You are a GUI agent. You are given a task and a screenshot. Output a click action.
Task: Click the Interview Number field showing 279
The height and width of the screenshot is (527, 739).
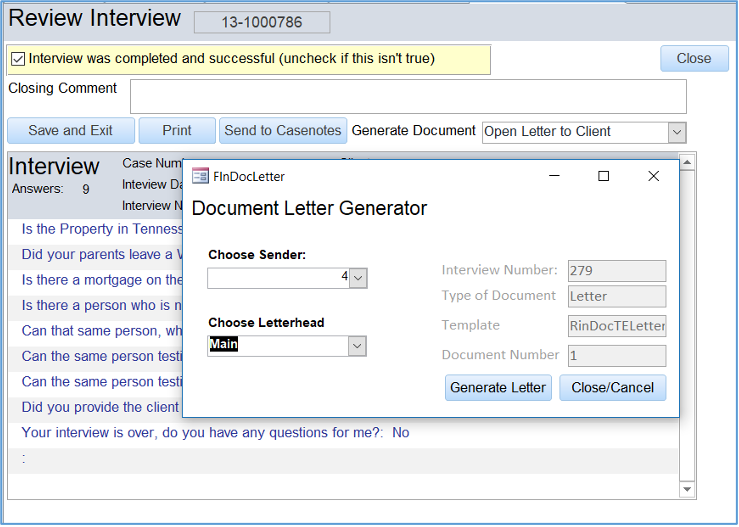click(616, 271)
